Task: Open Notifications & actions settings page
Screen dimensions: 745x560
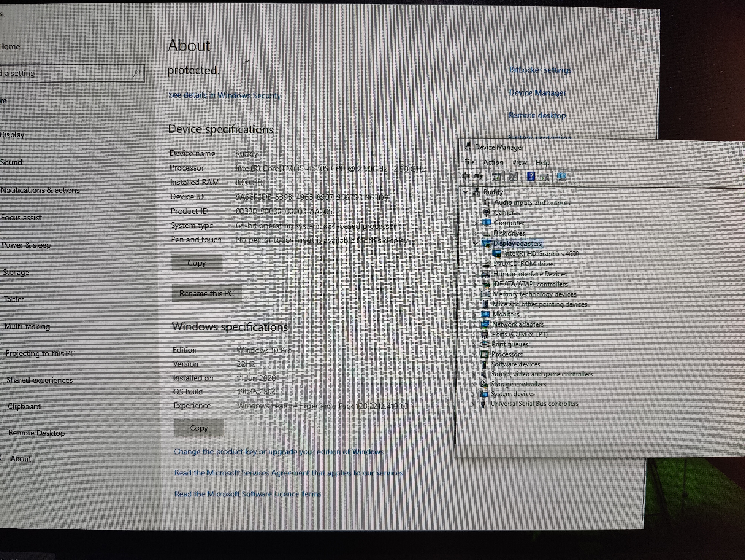Action: 40,190
